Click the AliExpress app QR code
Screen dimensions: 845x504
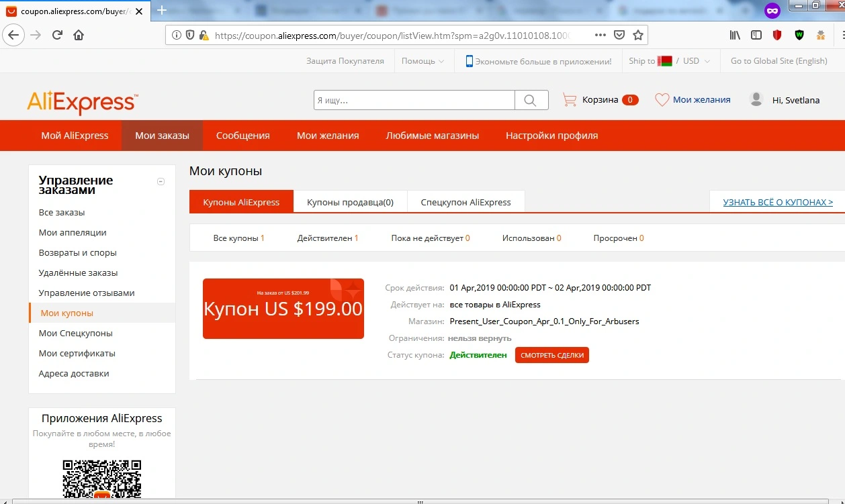(102, 481)
